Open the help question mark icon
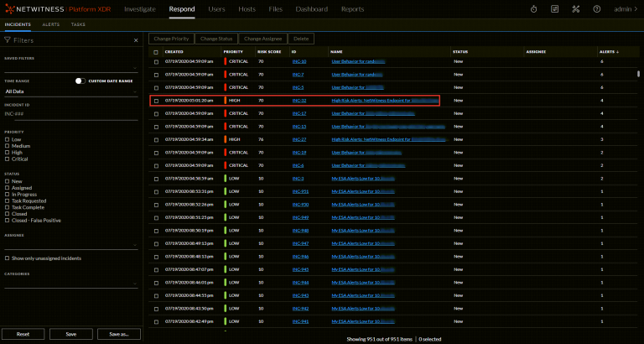 pyautogui.click(x=596, y=9)
